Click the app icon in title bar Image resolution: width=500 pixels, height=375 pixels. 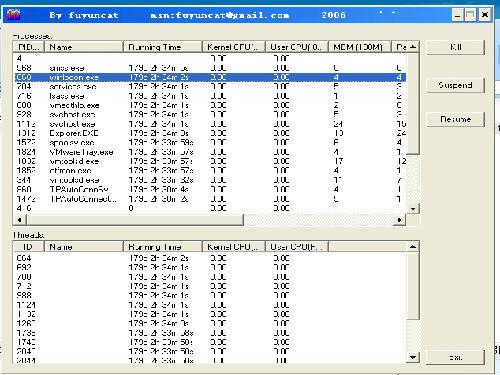(x=13, y=15)
